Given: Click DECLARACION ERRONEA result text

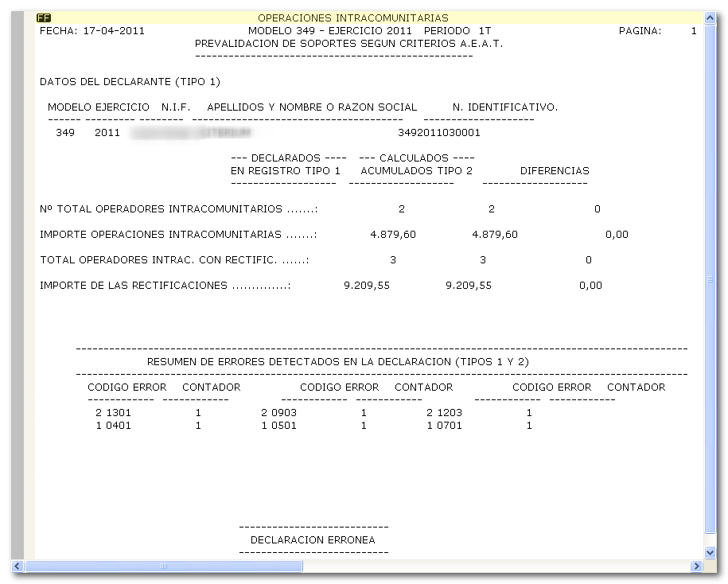Looking at the screenshot, I should [313, 540].
